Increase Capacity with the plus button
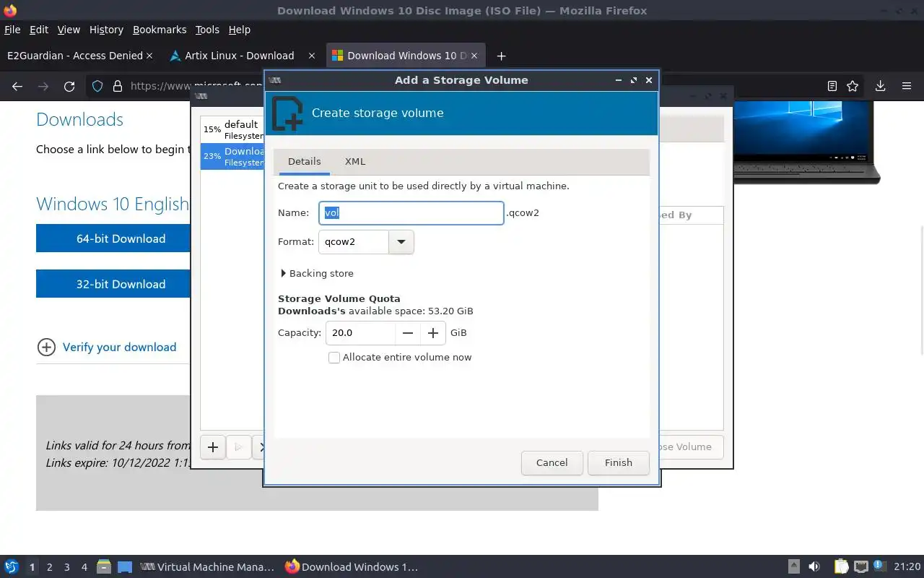This screenshot has width=924, height=578. tap(433, 333)
